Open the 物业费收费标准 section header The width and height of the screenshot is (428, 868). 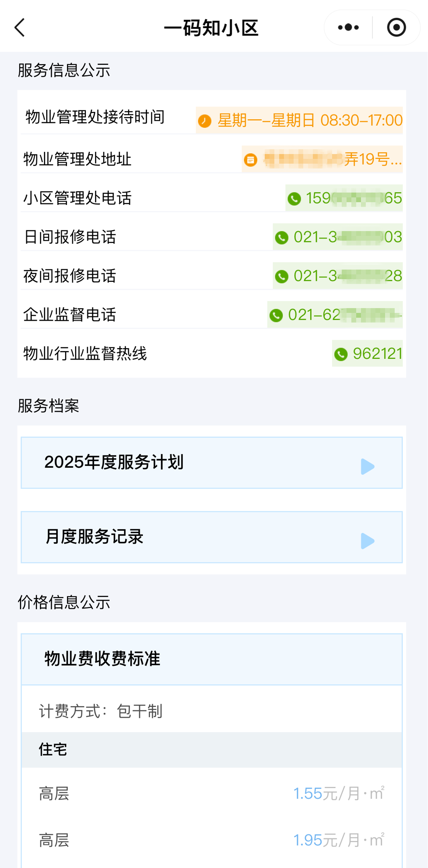(x=211, y=659)
